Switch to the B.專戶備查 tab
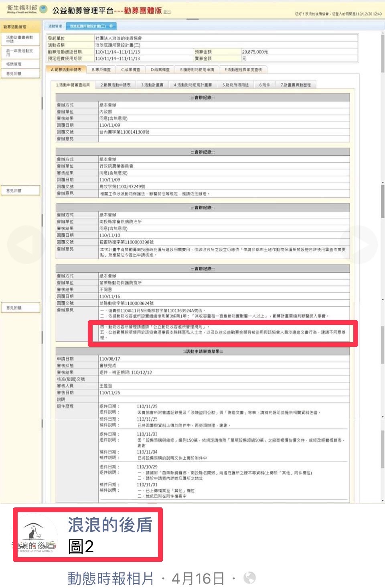This screenshot has height=588, width=385. [x=101, y=70]
